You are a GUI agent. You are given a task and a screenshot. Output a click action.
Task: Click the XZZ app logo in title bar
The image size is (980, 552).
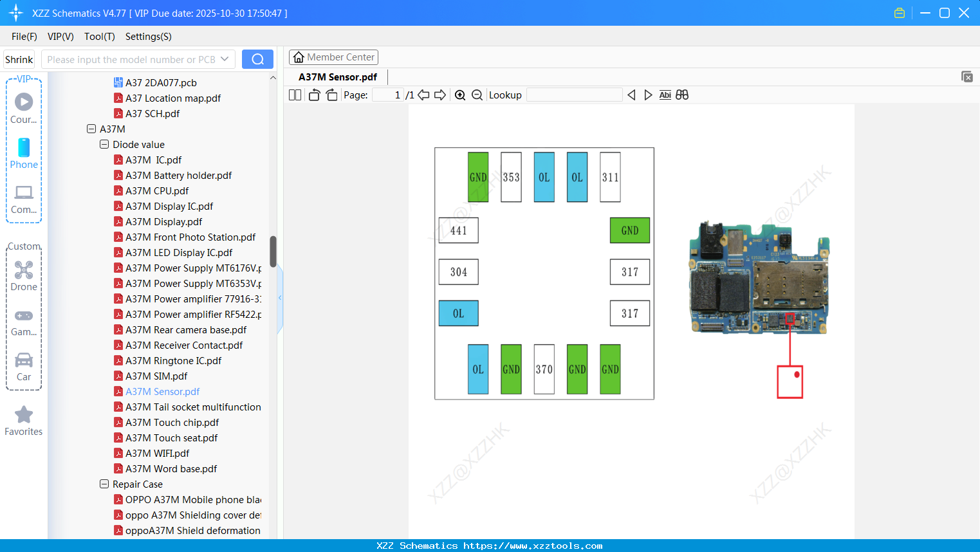(15, 13)
